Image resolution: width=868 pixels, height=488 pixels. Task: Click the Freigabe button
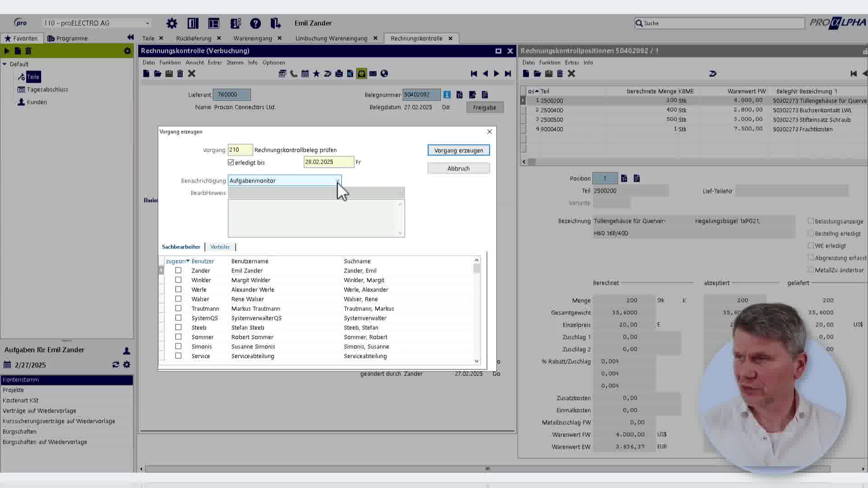pyautogui.click(x=485, y=108)
